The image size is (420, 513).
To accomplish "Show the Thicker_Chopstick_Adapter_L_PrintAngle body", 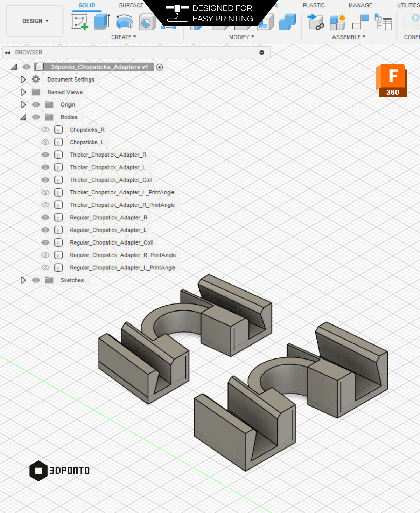I will click(x=45, y=192).
